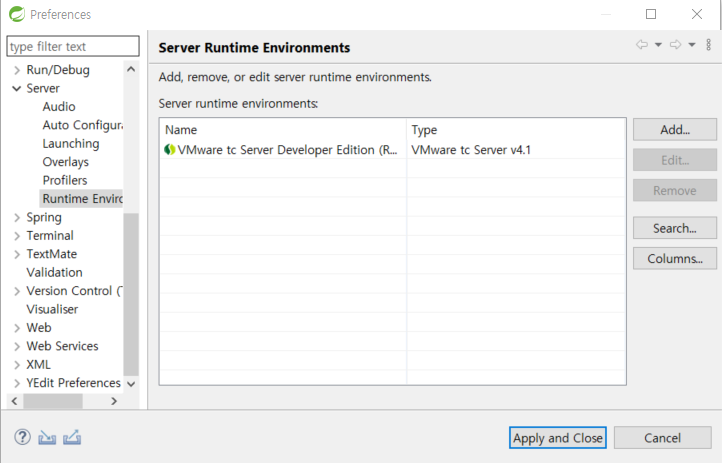Go forward with the right arrow icon
This screenshot has width=722, height=463.
coord(675,45)
